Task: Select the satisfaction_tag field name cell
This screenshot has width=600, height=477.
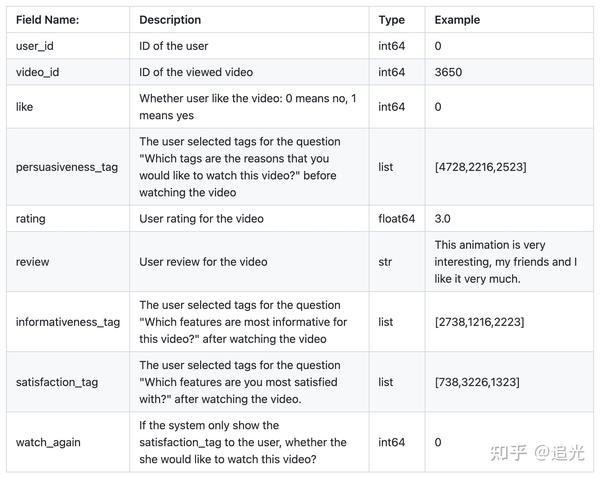Action: pyautogui.click(x=57, y=382)
